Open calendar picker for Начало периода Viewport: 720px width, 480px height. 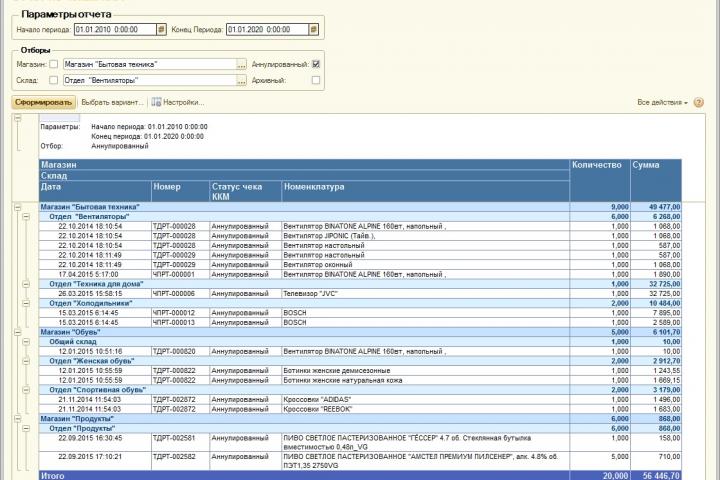[x=161, y=29]
